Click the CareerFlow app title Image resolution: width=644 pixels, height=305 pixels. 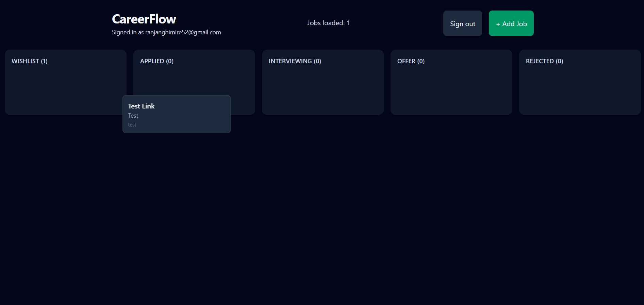pos(144,19)
